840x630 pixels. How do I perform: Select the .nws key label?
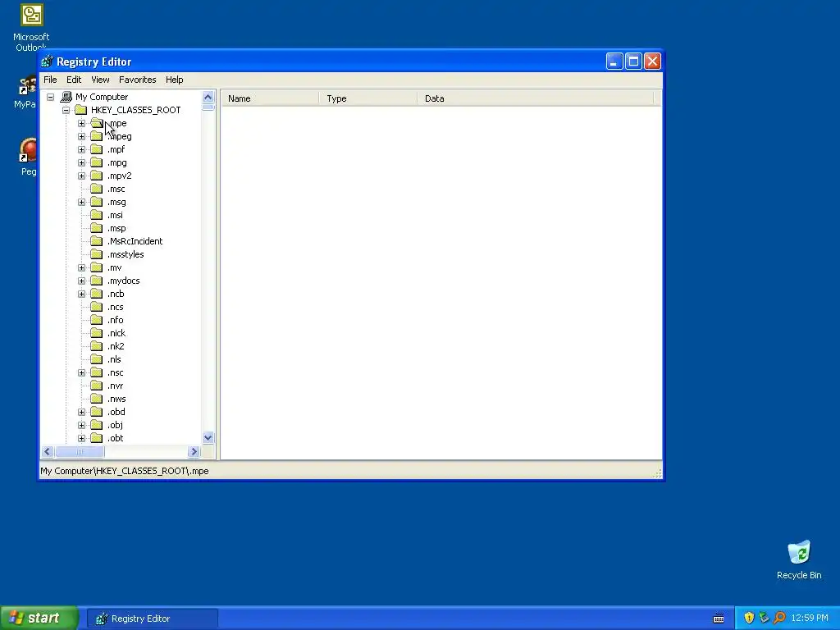pos(116,399)
